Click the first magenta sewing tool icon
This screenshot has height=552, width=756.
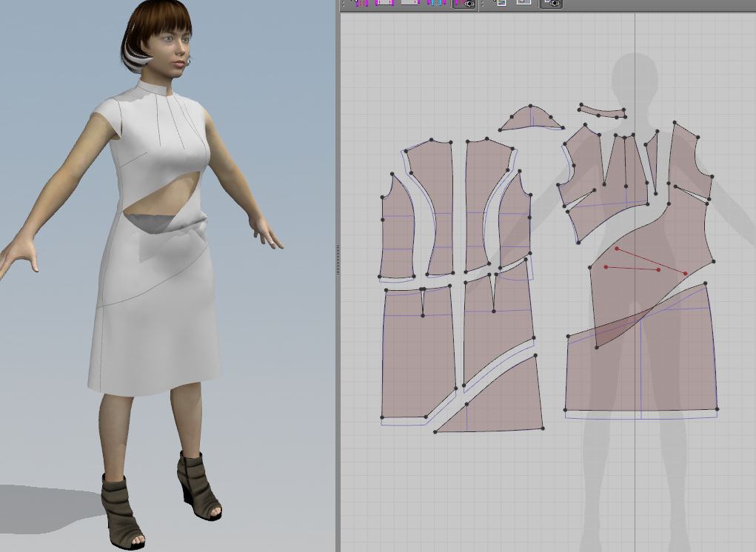click(361, 3)
